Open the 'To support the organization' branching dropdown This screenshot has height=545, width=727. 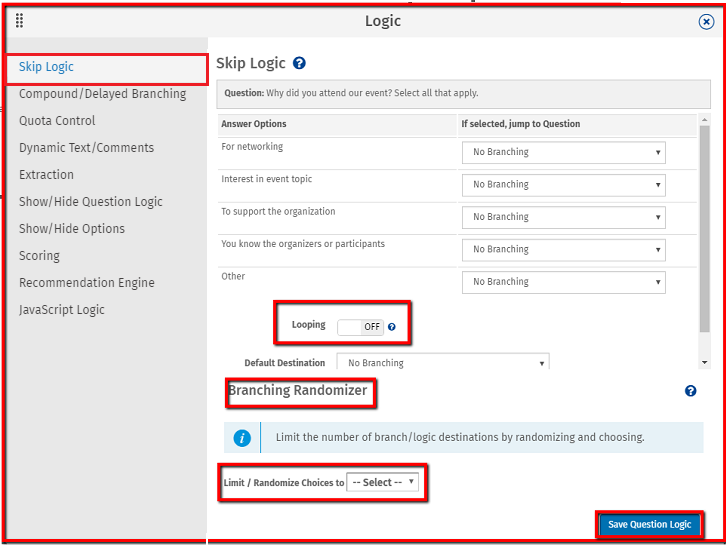[x=563, y=217]
